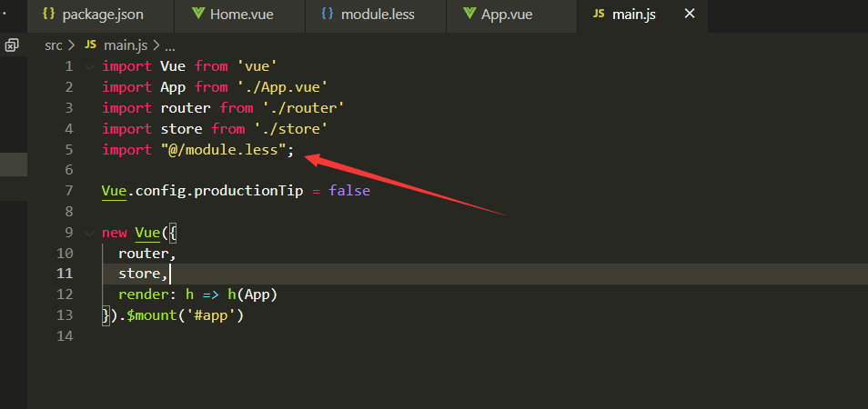Click the braces icon on module.less tab

328,15
